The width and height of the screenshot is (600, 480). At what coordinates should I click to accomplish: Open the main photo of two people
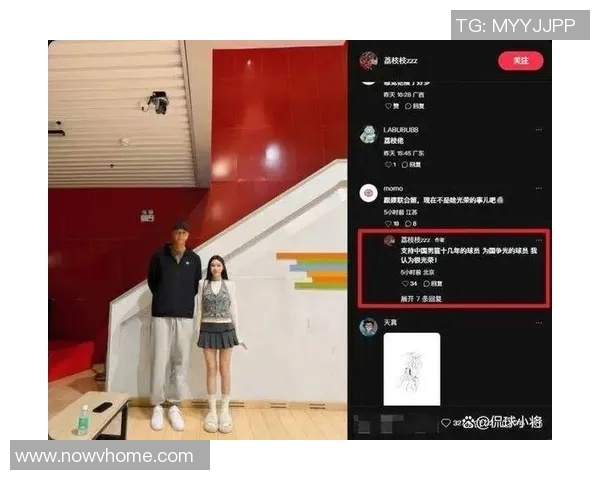pyautogui.click(x=197, y=239)
